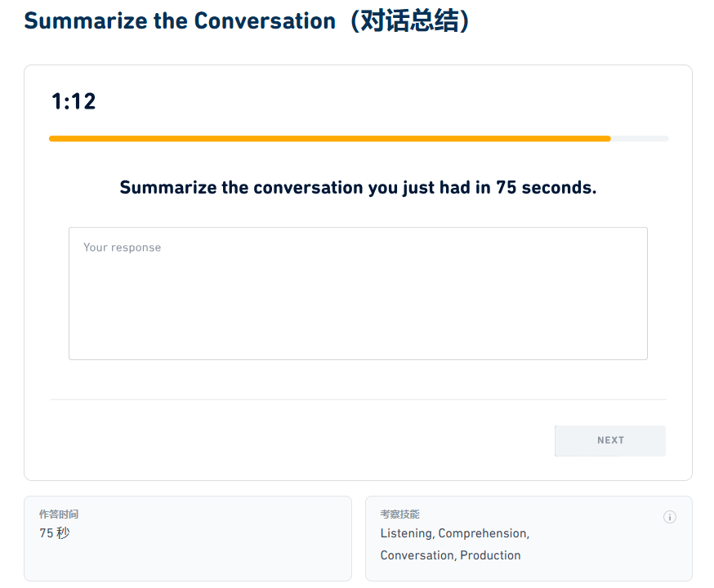714x588 pixels.
Task: Click the "Summarize the Conversation" English heading
Action: (x=180, y=21)
